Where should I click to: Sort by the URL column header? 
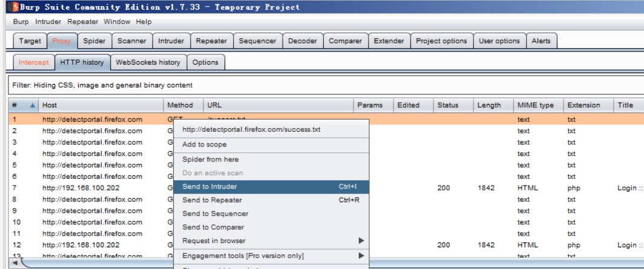pyautogui.click(x=278, y=105)
